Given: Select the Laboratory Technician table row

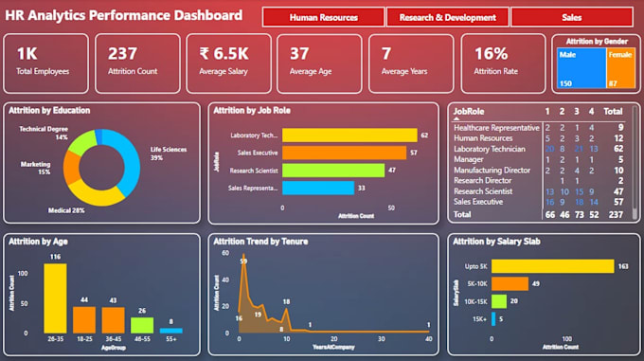Looking at the screenshot, I should pyautogui.click(x=538, y=149).
